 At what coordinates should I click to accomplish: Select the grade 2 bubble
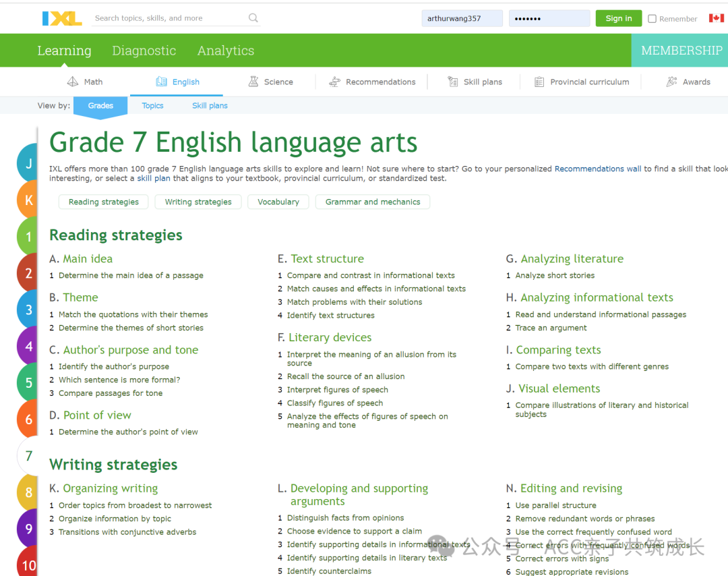28,272
